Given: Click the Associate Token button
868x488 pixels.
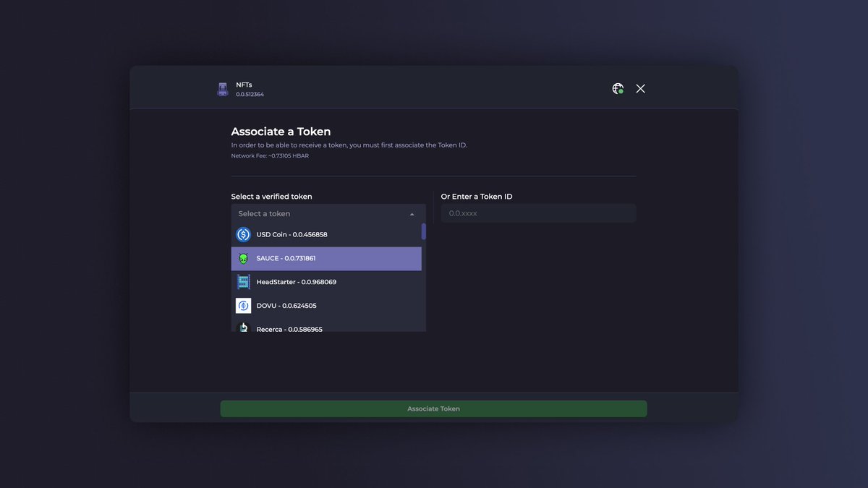Looking at the screenshot, I should coord(434,408).
